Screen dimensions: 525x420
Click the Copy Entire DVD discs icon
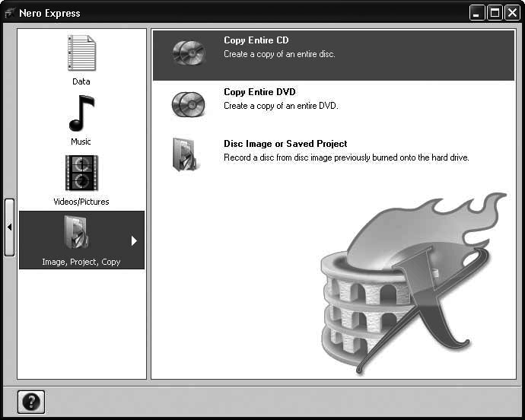(188, 103)
